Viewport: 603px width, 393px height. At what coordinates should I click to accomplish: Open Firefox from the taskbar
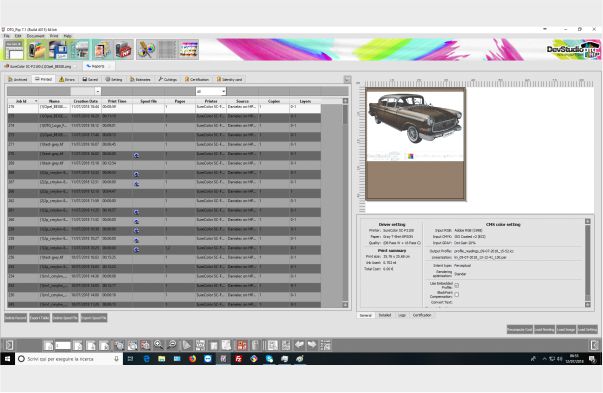[x=192, y=359]
